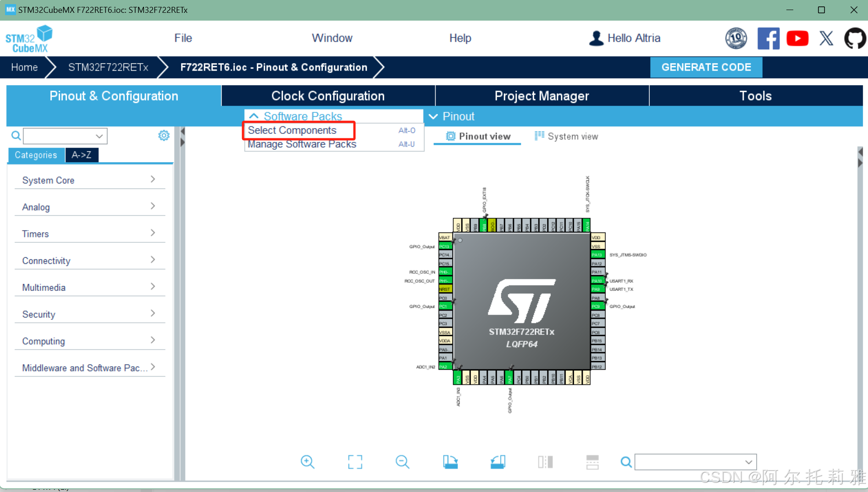The height and width of the screenshot is (492, 868).
Task: Open the pin search dropdown at bottom
Action: pyautogui.click(x=696, y=462)
